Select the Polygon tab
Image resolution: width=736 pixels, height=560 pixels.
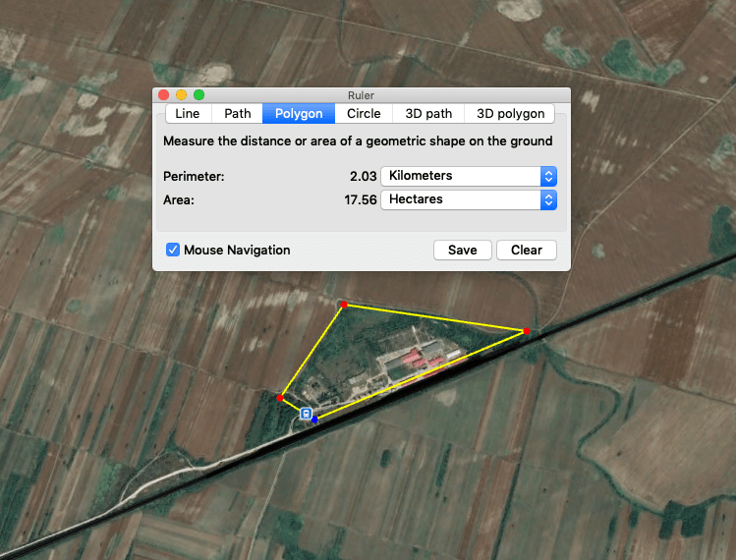pos(299,114)
